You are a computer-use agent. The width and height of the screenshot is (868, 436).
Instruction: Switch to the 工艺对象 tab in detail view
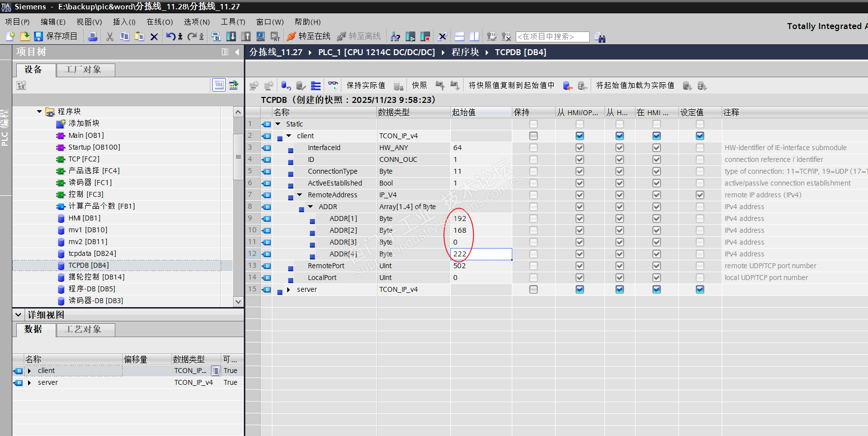(x=86, y=329)
